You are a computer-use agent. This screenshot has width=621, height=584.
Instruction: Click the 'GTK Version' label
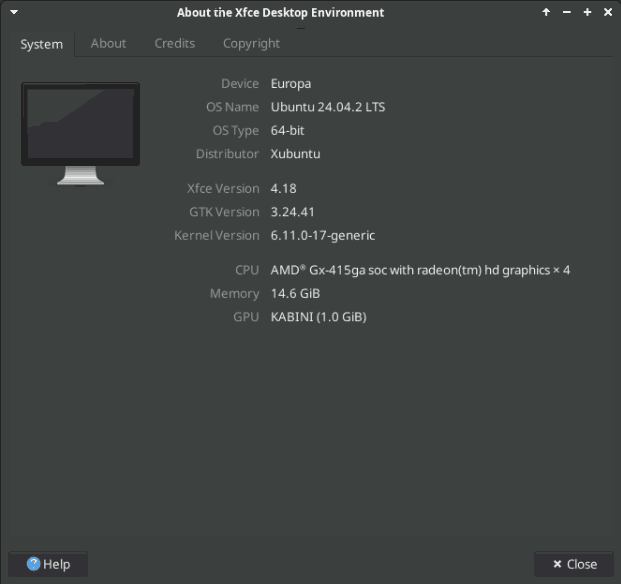pyautogui.click(x=224, y=212)
